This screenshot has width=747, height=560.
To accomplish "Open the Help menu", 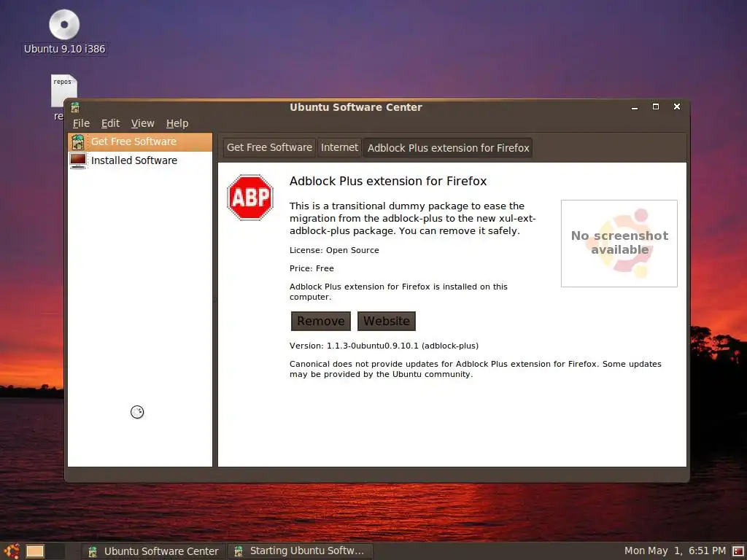I will point(177,123).
